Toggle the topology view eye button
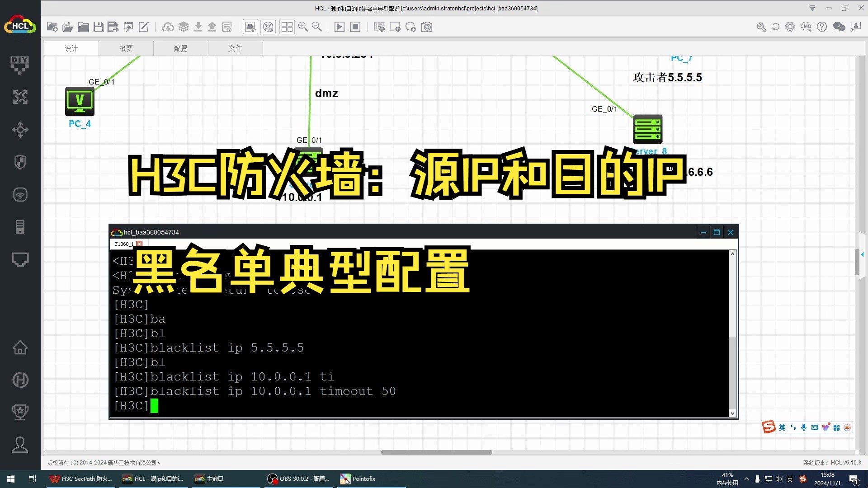This screenshot has width=868, height=488. [268, 27]
